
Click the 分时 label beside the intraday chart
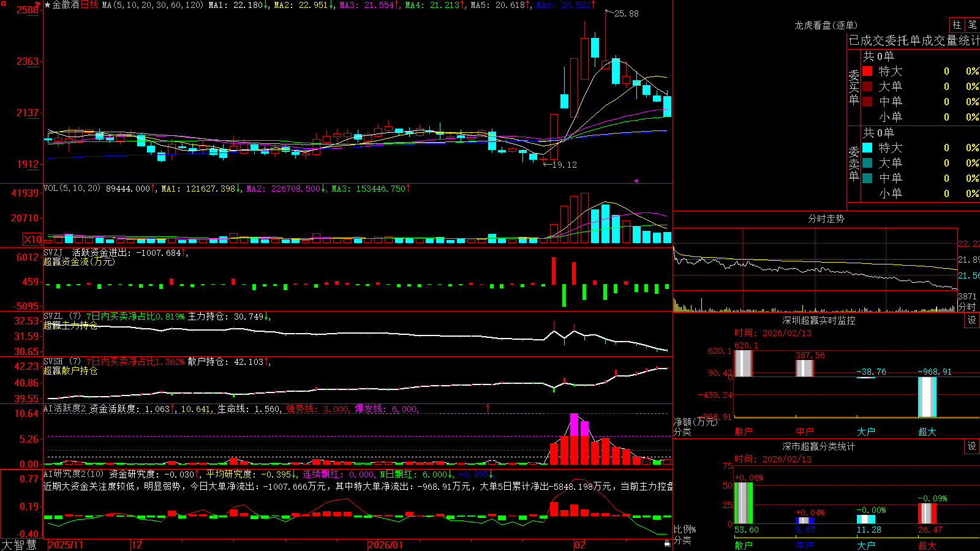tap(967, 307)
